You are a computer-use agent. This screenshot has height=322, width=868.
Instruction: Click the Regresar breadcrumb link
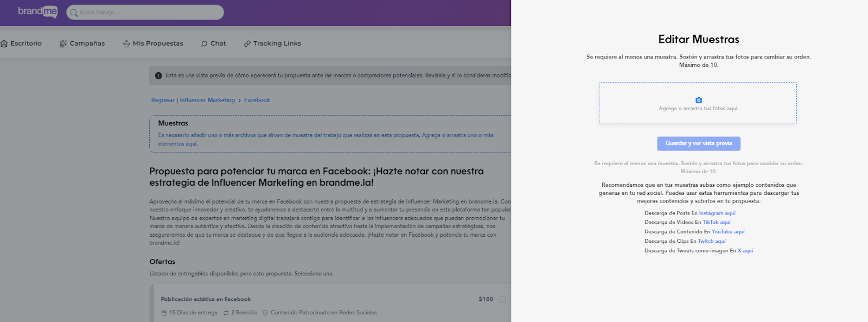163,100
